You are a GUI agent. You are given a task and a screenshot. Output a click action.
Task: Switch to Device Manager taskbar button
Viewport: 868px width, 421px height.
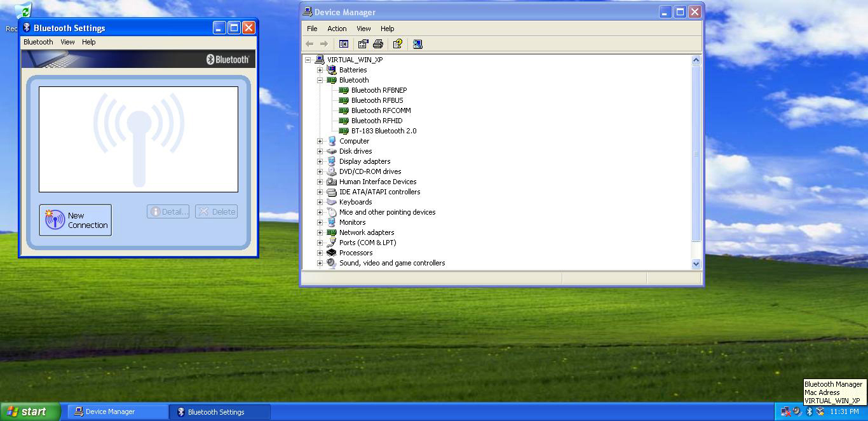pos(118,411)
